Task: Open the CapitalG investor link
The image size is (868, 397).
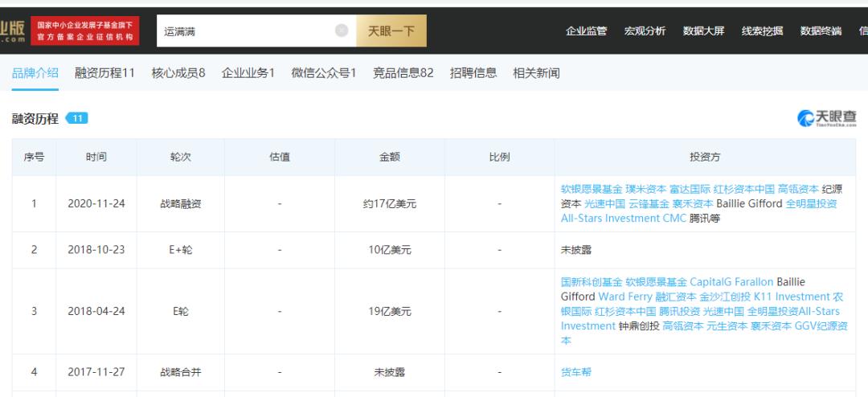Action: [x=712, y=282]
